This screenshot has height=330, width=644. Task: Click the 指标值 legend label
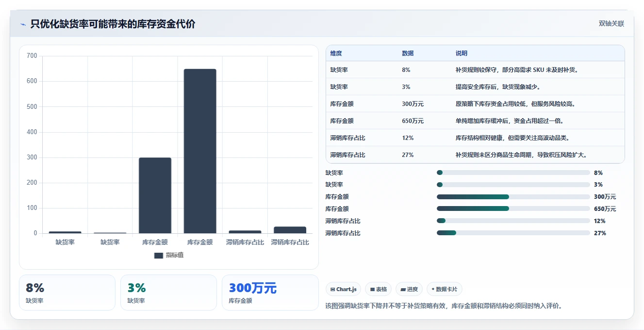click(175, 255)
